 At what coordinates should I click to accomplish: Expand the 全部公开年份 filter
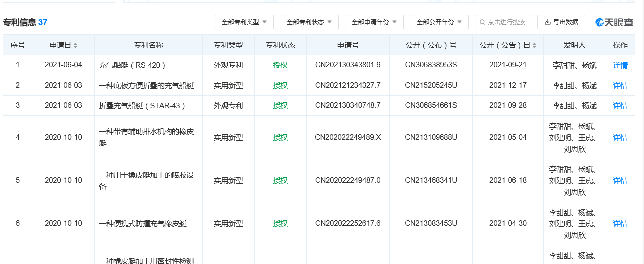point(439,22)
